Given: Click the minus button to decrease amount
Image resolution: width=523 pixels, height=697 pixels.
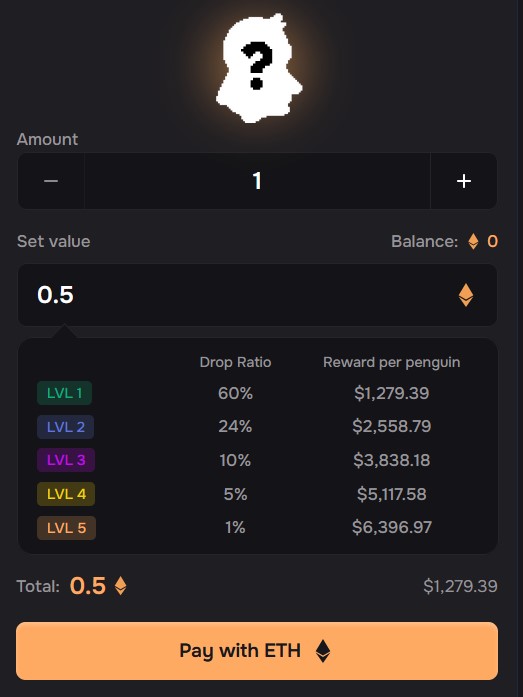Looking at the screenshot, I should (51, 181).
